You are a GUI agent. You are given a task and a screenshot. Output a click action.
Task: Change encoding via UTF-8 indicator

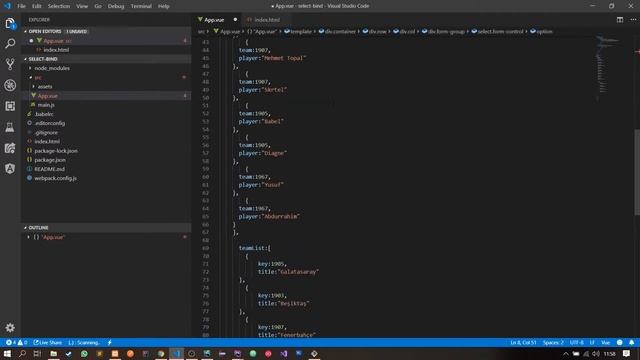pos(577,342)
